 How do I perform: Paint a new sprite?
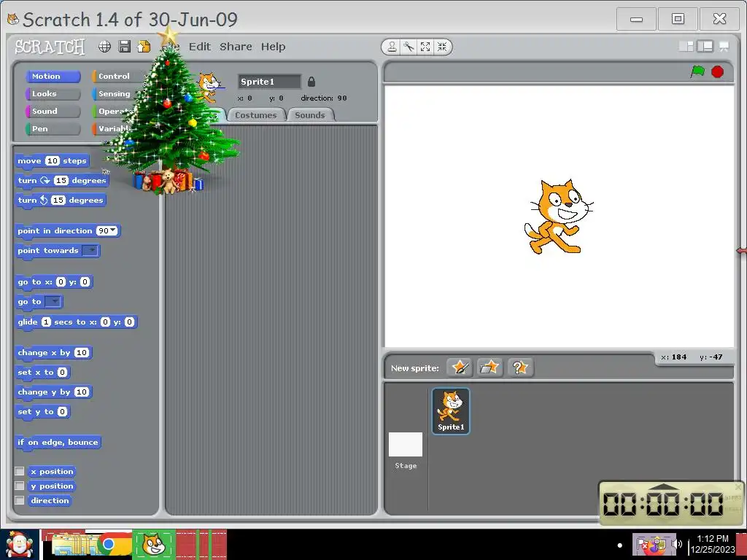coord(460,367)
